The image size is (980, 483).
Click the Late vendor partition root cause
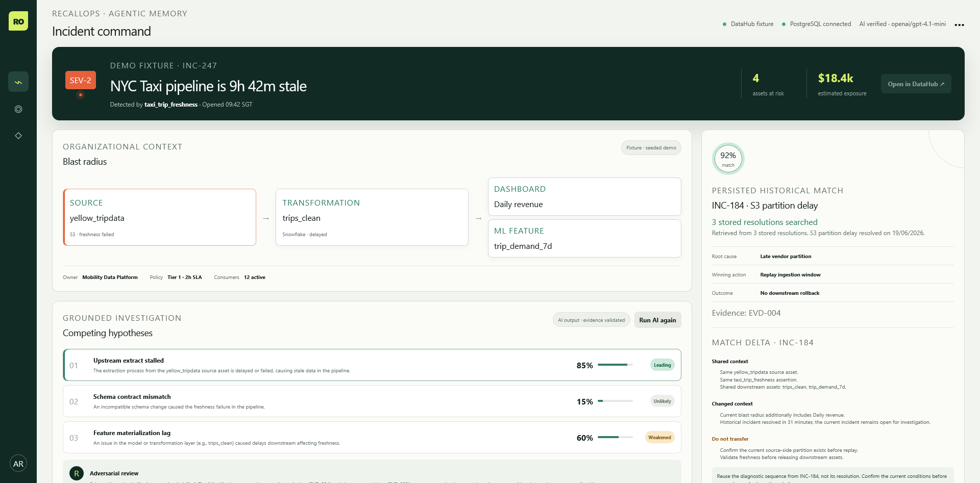pyautogui.click(x=786, y=257)
